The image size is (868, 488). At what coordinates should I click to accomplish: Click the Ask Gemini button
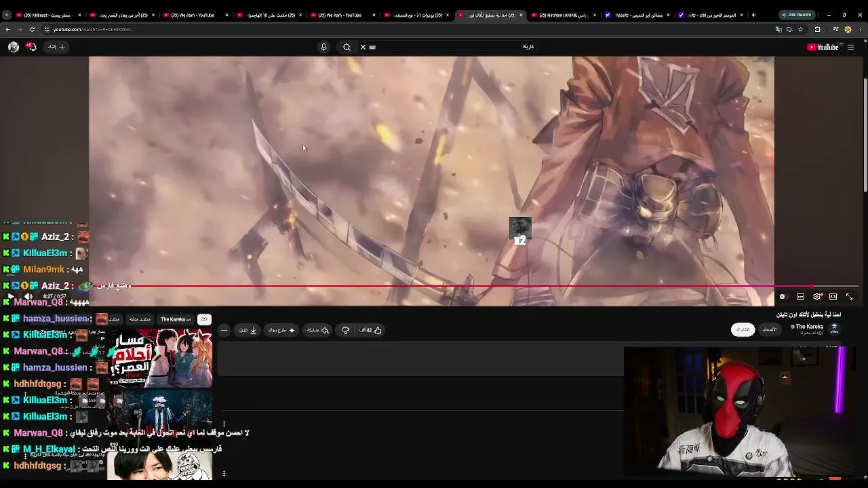(796, 15)
